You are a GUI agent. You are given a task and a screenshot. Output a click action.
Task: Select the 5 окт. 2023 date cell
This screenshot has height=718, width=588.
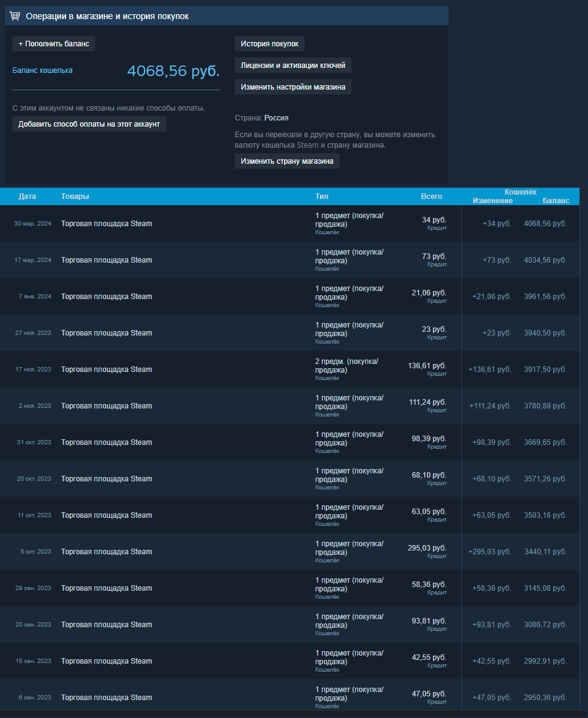(36, 552)
